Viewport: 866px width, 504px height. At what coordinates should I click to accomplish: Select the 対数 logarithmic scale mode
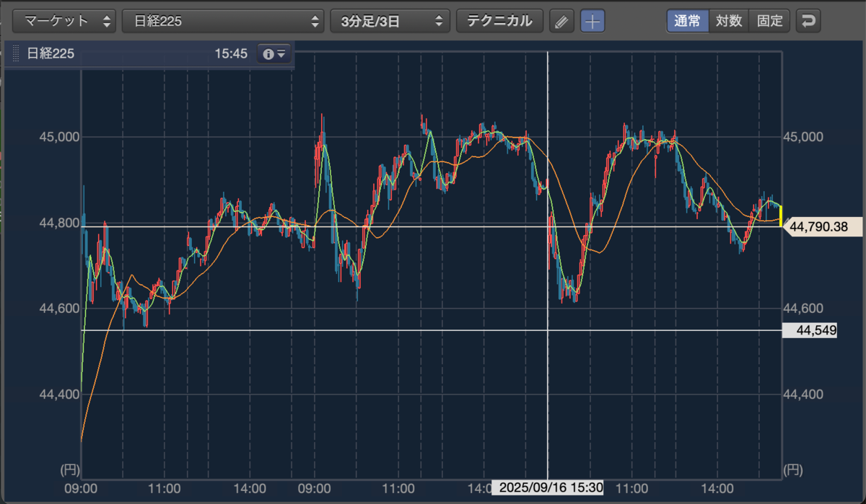pos(729,21)
